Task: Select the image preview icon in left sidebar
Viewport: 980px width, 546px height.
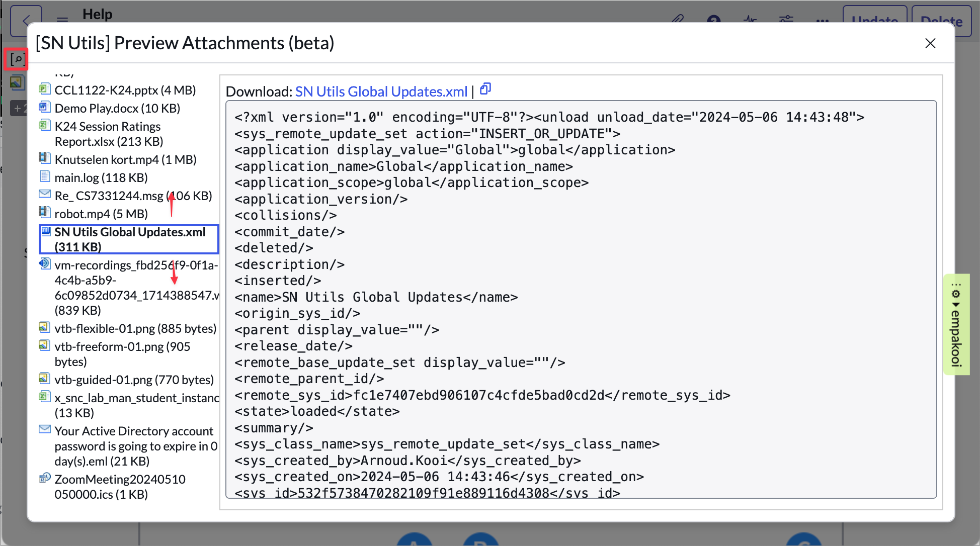Action: click(17, 82)
